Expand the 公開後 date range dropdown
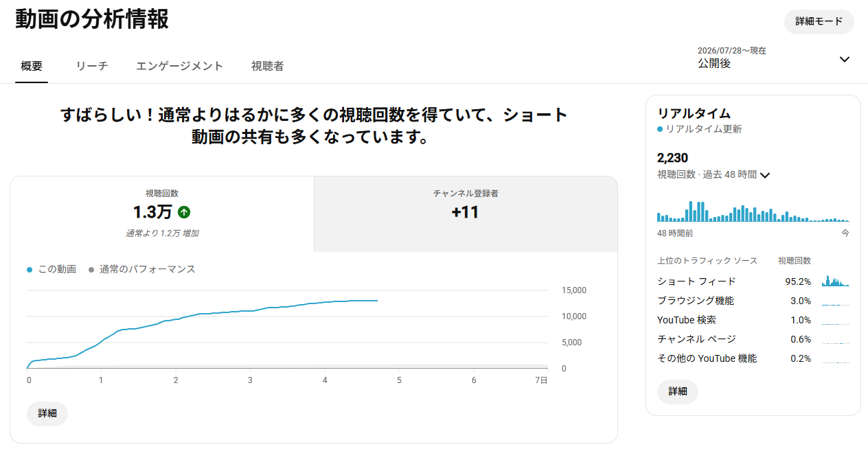Viewport: 868px width, 449px height. click(845, 59)
